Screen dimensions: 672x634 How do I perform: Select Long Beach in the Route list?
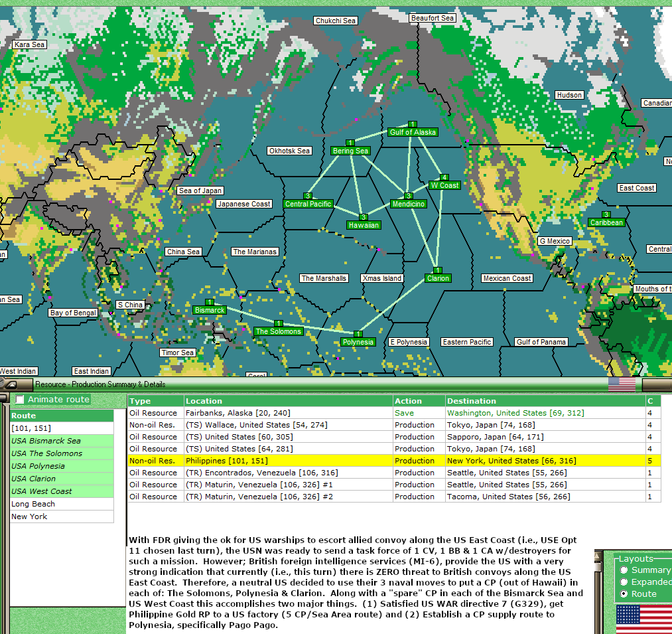[x=62, y=504]
